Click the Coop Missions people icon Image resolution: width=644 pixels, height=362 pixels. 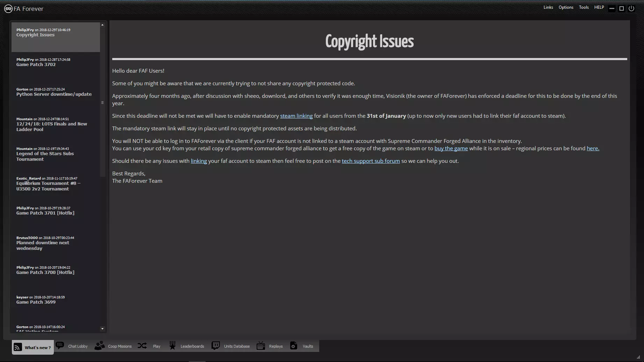100,346
